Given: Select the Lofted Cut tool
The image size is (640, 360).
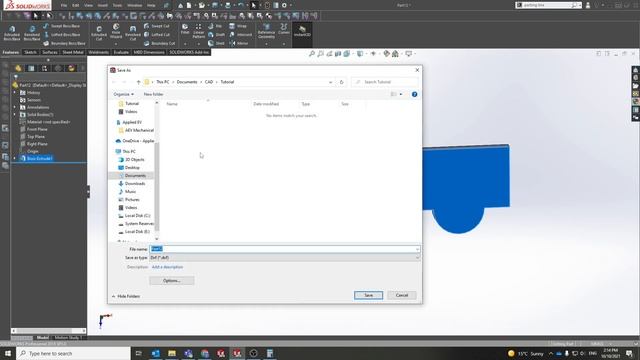Looking at the screenshot, I should click(157, 35).
